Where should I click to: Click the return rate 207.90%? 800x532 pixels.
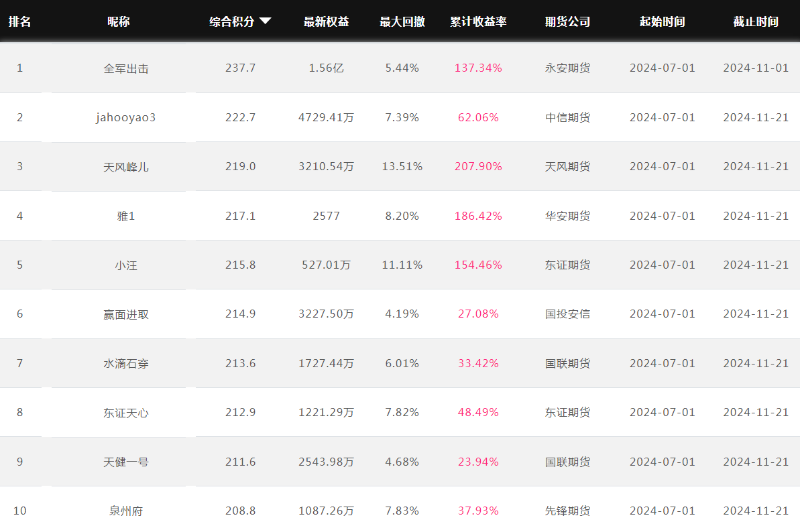click(478, 166)
